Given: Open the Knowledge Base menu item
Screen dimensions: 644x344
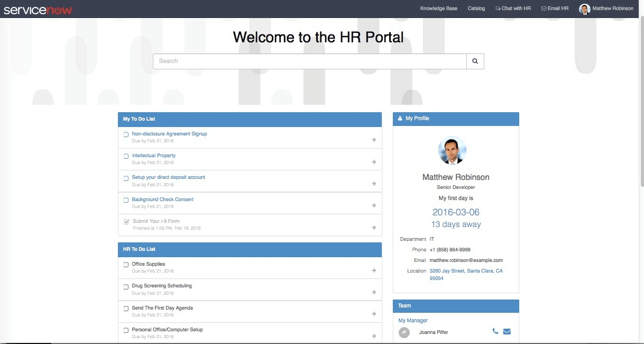Looking at the screenshot, I should (x=438, y=8).
